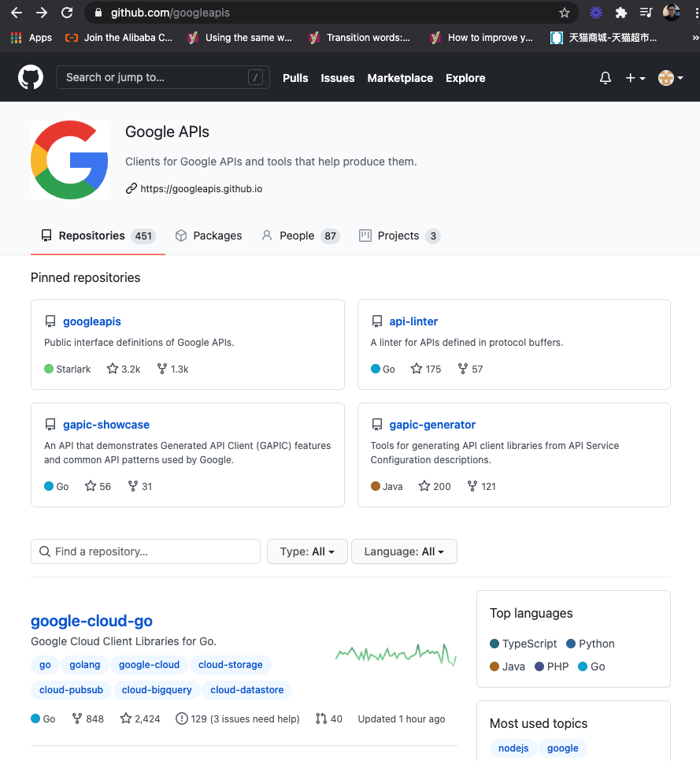The image size is (700, 761).
Task: Bookmark this page with the star icon
Action: (564, 13)
